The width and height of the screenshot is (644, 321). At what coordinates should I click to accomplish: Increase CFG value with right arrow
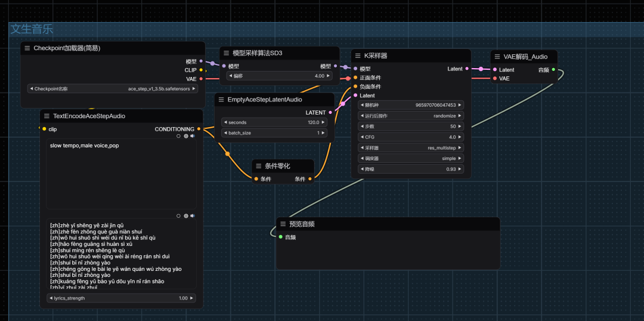coord(460,137)
